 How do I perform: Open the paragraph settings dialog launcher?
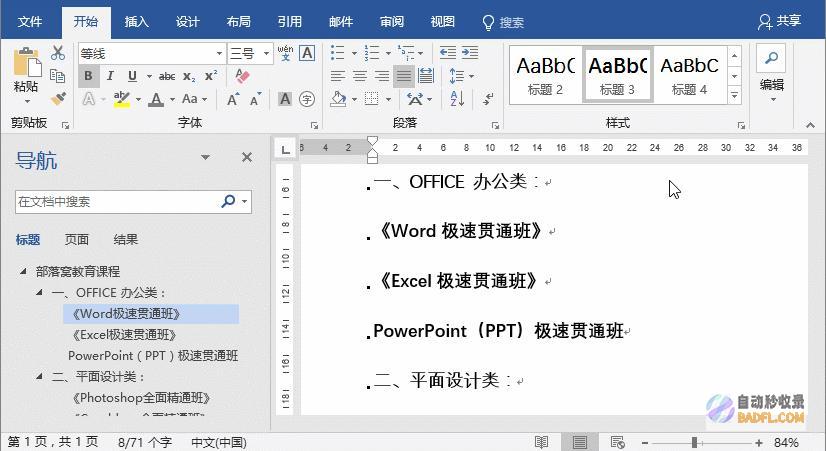click(495, 125)
